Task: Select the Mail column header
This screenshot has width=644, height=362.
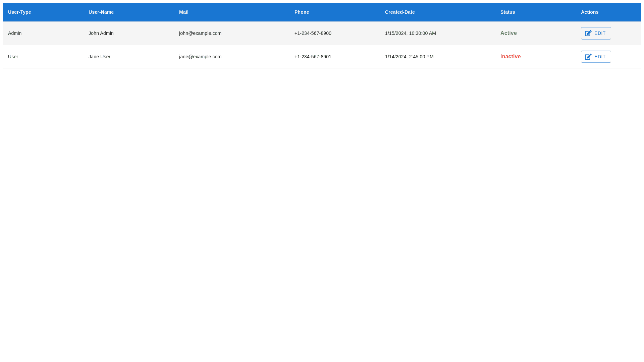Action: click(183, 12)
